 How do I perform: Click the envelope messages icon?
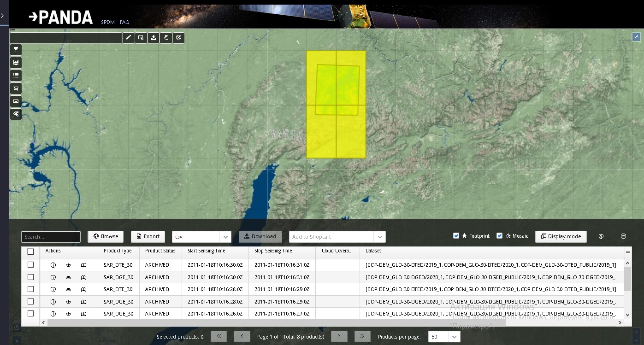[16, 101]
